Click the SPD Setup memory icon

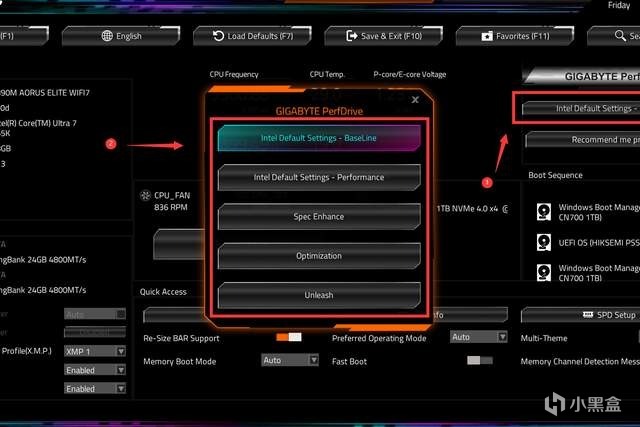click(588, 315)
